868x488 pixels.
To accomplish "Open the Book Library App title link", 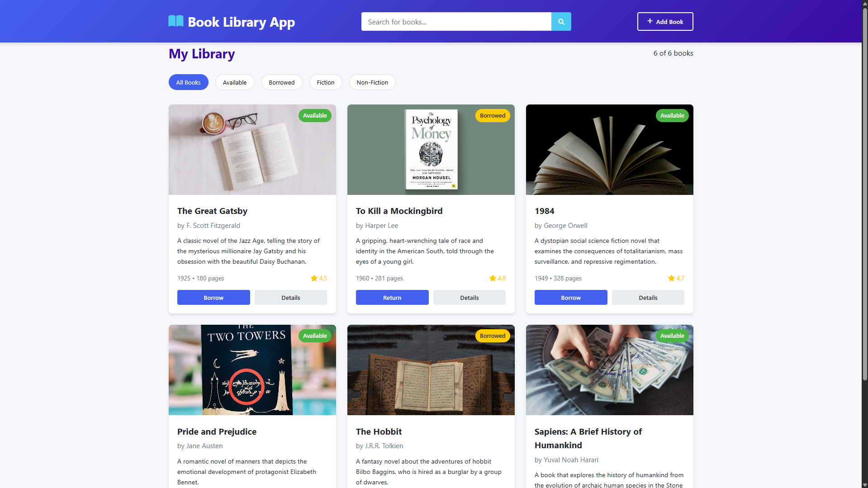I will pyautogui.click(x=241, y=22).
